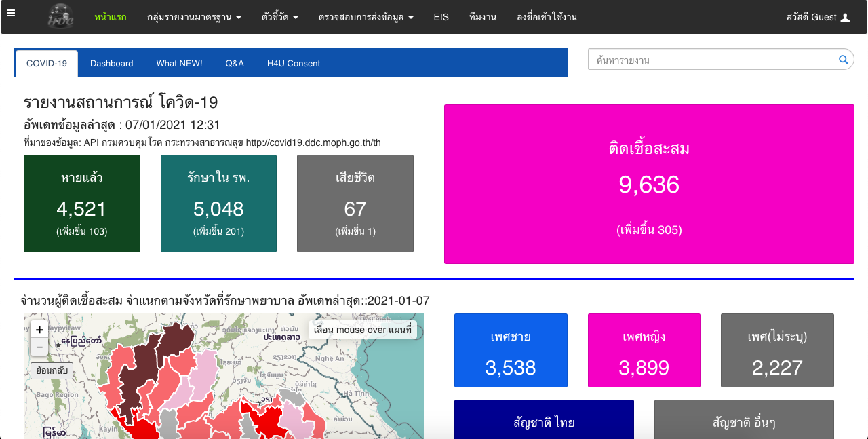The height and width of the screenshot is (439, 868).
Task: Open the hamburger menu icon
Action: click(11, 13)
